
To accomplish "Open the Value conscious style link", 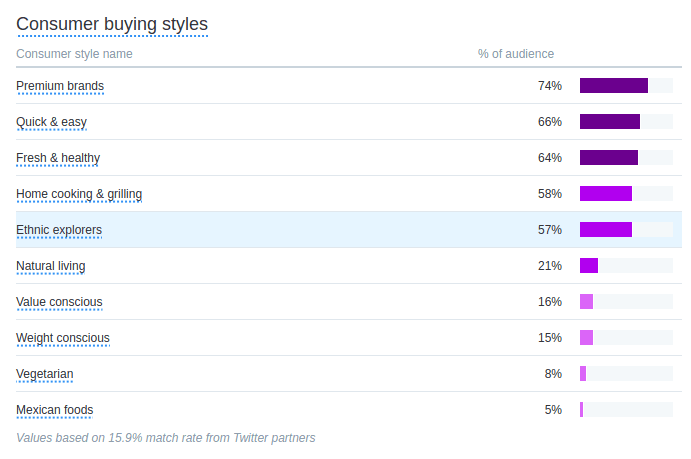I will [x=59, y=302].
